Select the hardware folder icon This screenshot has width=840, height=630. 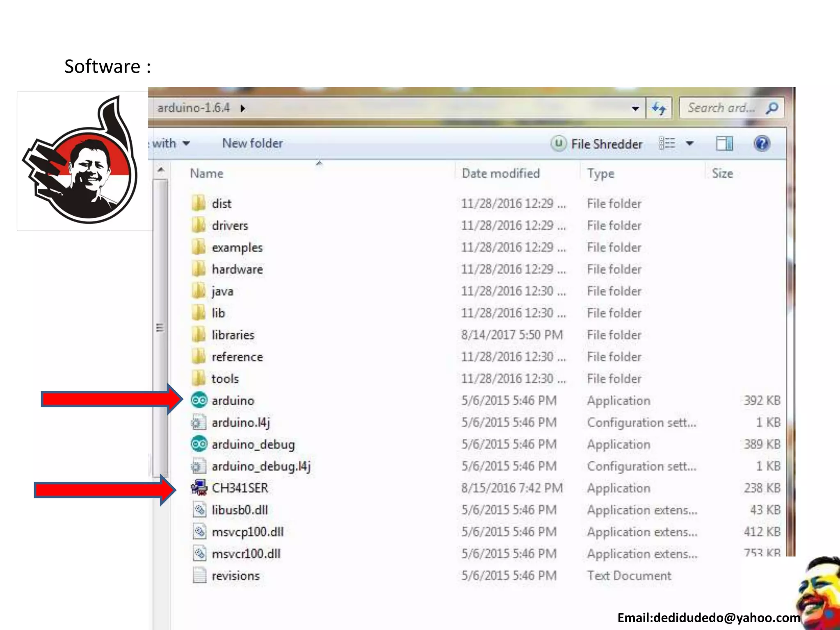[x=199, y=269]
